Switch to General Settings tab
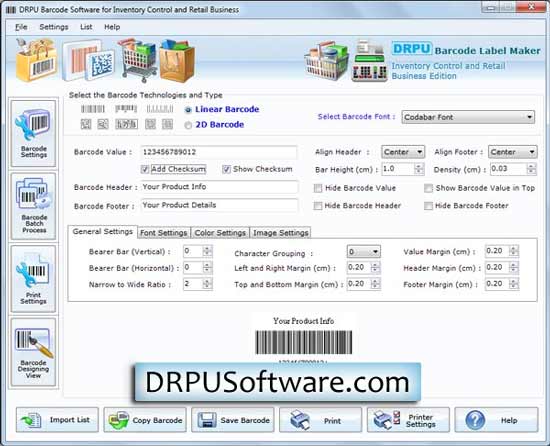Viewport: 550px width, 446px height. coord(103,231)
